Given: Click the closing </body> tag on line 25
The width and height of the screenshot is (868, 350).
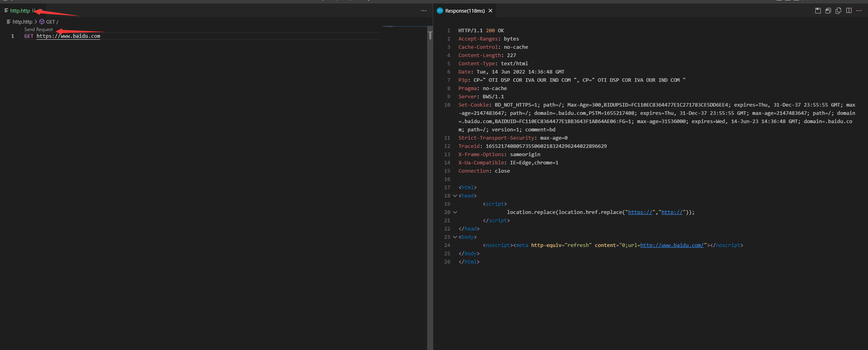Looking at the screenshot, I should point(469,254).
